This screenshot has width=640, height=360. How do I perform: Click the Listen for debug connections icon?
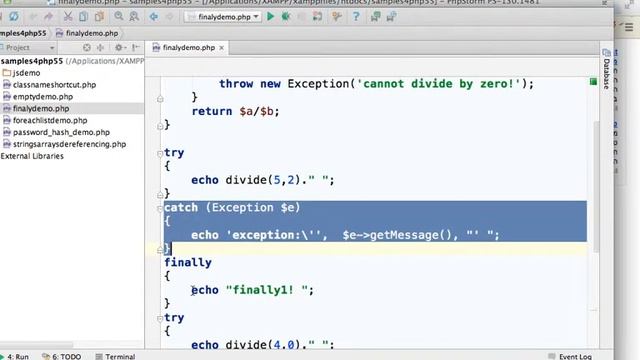pyautogui.click(x=317, y=17)
